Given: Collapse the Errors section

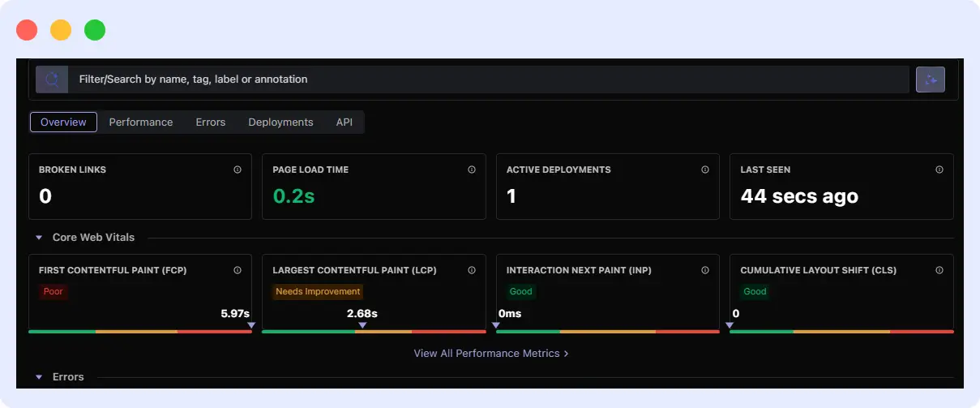Looking at the screenshot, I should pos(39,377).
